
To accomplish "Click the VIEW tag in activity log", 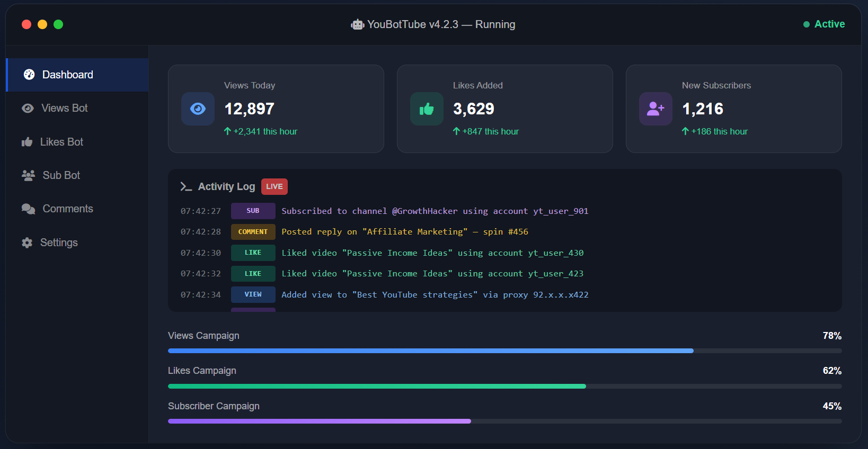I will tap(253, 294).
